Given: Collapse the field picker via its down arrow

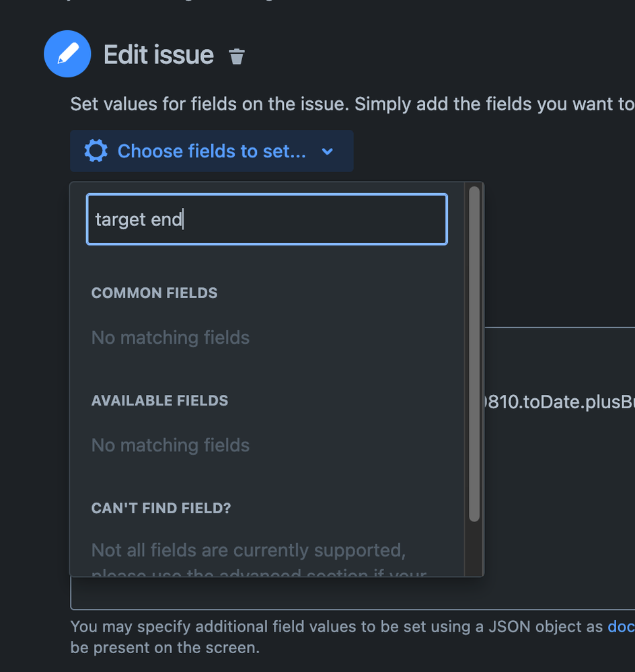Looking at the screenshot, I should [x=328, y=152].
